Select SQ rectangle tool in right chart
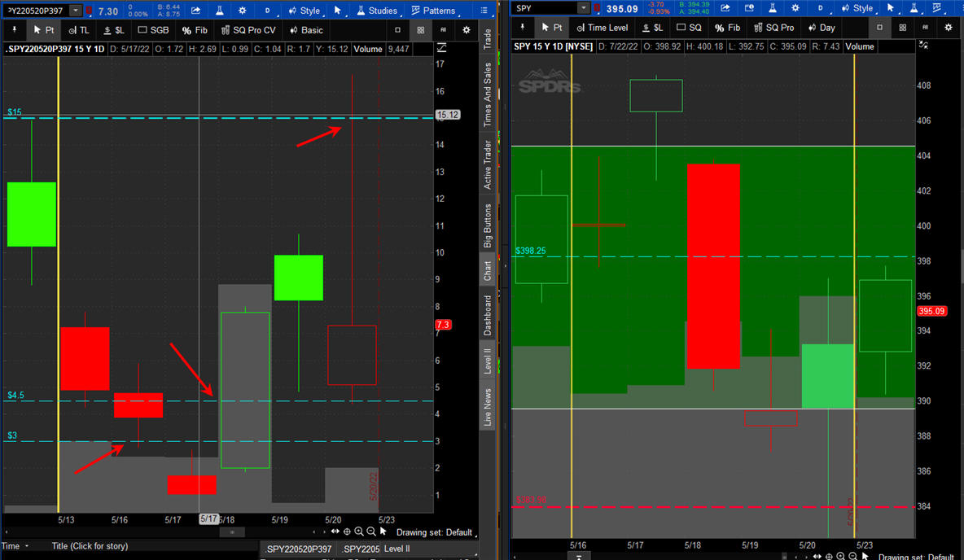This screenshot has width=964, height=560. point(689,27)
